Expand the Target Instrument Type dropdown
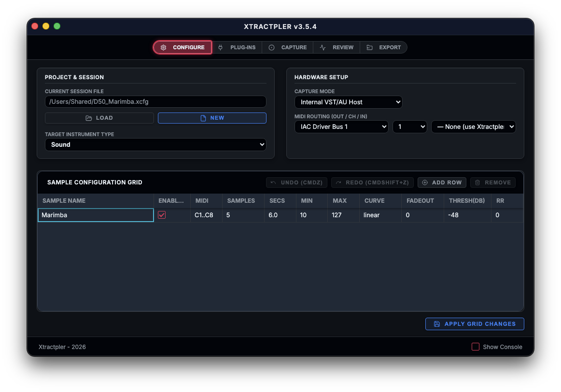 155,144
